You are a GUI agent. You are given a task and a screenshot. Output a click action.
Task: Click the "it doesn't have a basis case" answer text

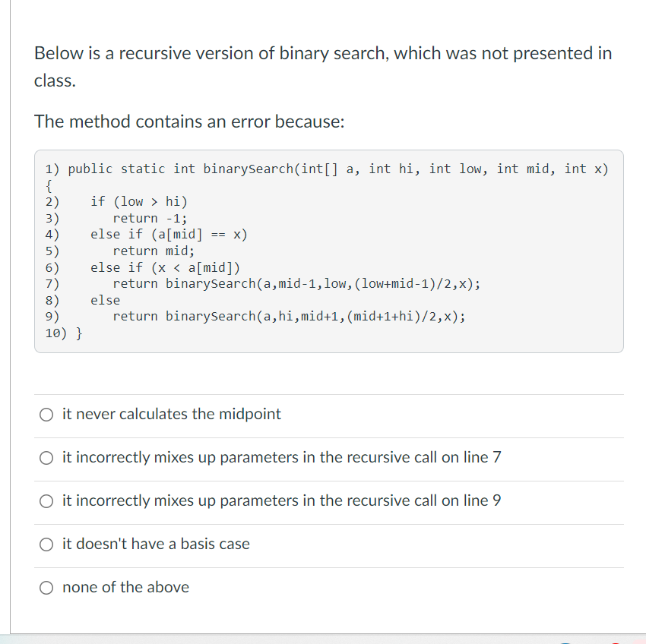(156, 544)
